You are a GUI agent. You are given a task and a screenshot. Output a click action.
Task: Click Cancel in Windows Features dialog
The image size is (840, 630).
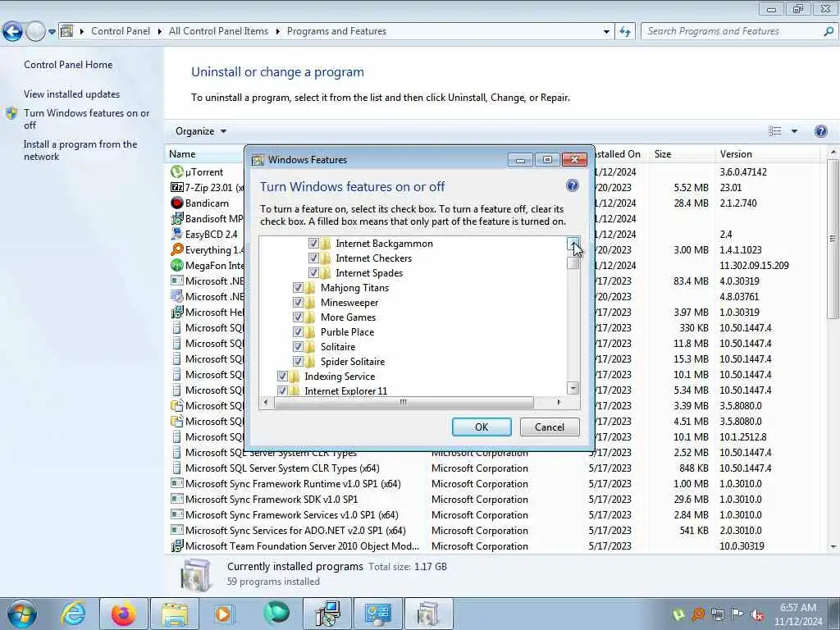(x=550, y=427)
